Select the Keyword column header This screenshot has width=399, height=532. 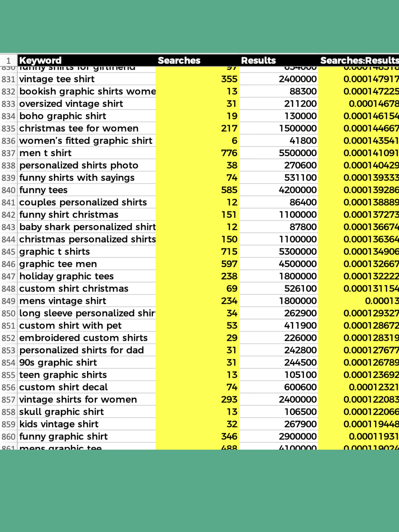coord(87,60)
